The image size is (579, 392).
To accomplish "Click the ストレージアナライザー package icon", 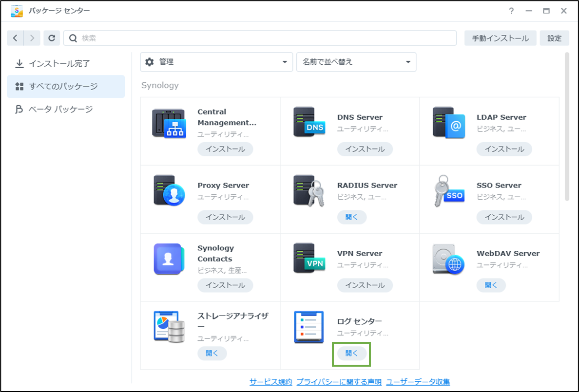I will pyautogui.click(x=169, y=327).
